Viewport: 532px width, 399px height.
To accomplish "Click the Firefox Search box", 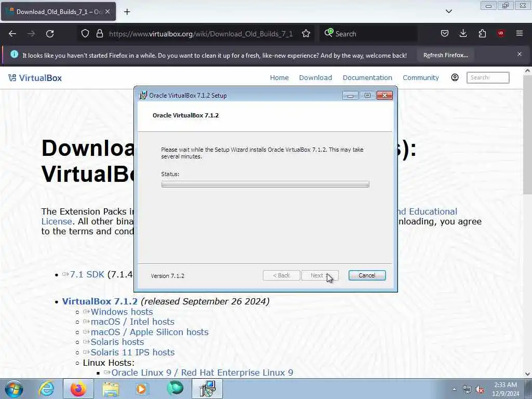I will tap(368, 34).
